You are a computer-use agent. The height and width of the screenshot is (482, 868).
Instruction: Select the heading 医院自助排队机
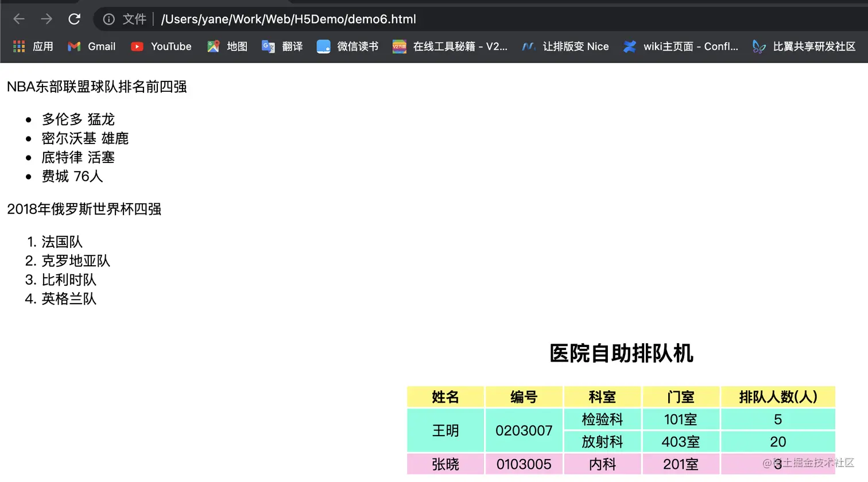pyautogui.click(x=622, y=354)
